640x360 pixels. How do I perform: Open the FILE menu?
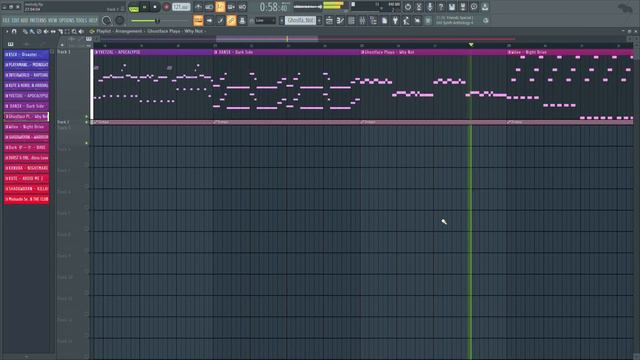[6, 20]
